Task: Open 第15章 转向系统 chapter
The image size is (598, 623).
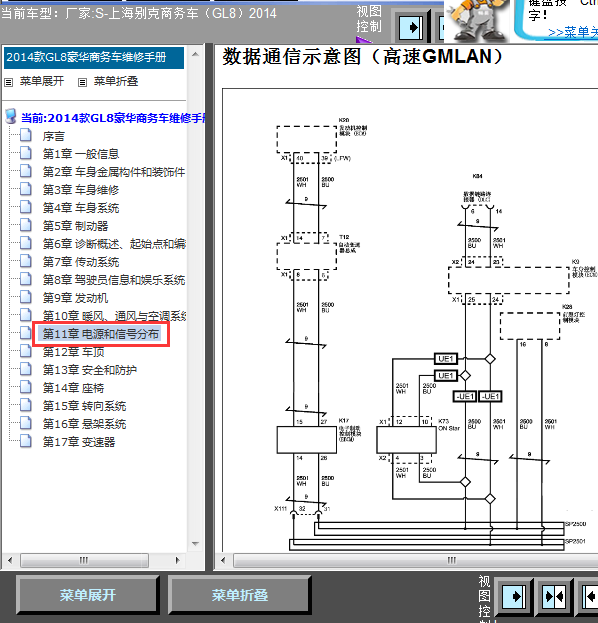Action: pos(85,406)
